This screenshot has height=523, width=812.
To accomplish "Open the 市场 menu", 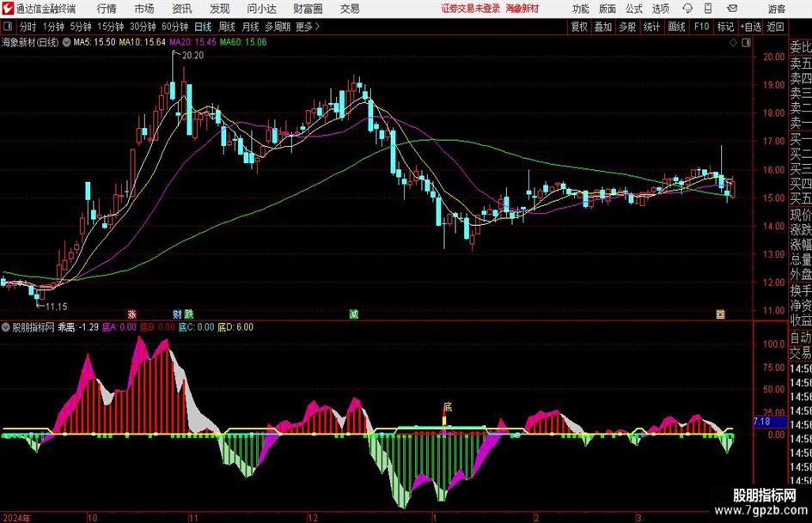I will [144, 9].
